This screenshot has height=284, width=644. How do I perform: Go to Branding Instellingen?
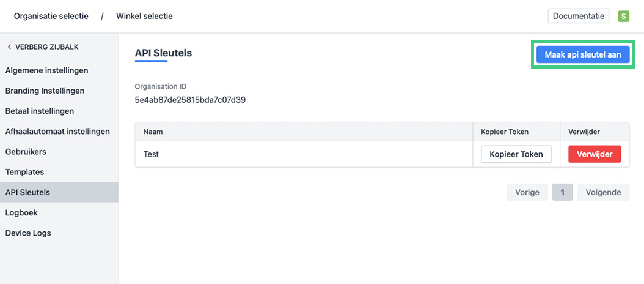pyautogui.click(x=45, y=91)
